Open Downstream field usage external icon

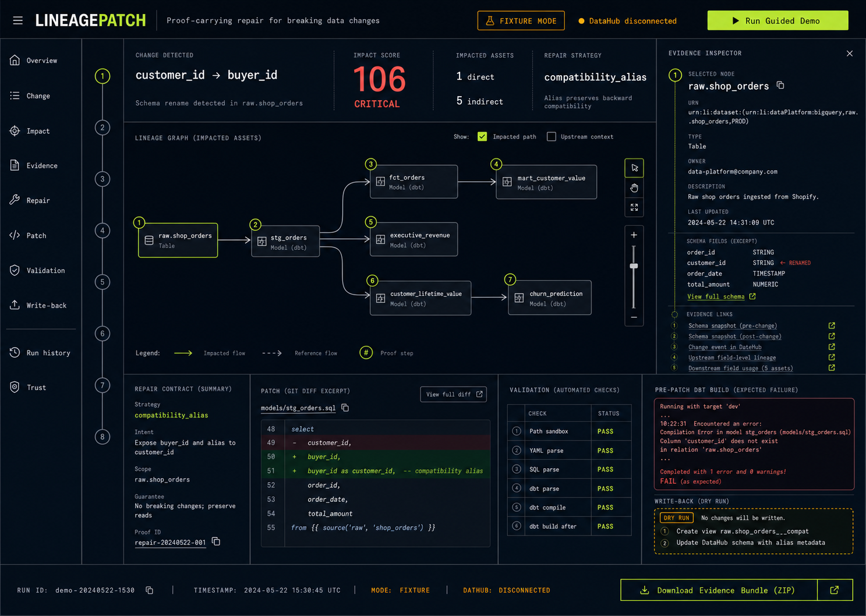(x=832, y=367)
